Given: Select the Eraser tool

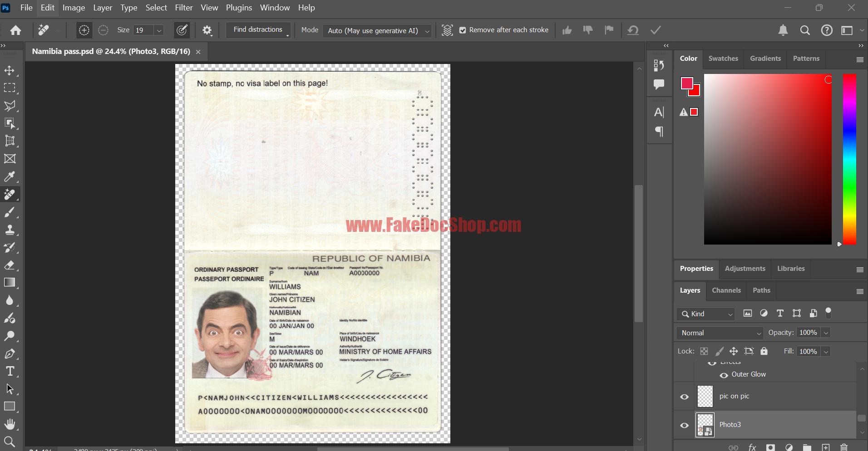Looking at the screenshot, I should click(x=10, y=265).
